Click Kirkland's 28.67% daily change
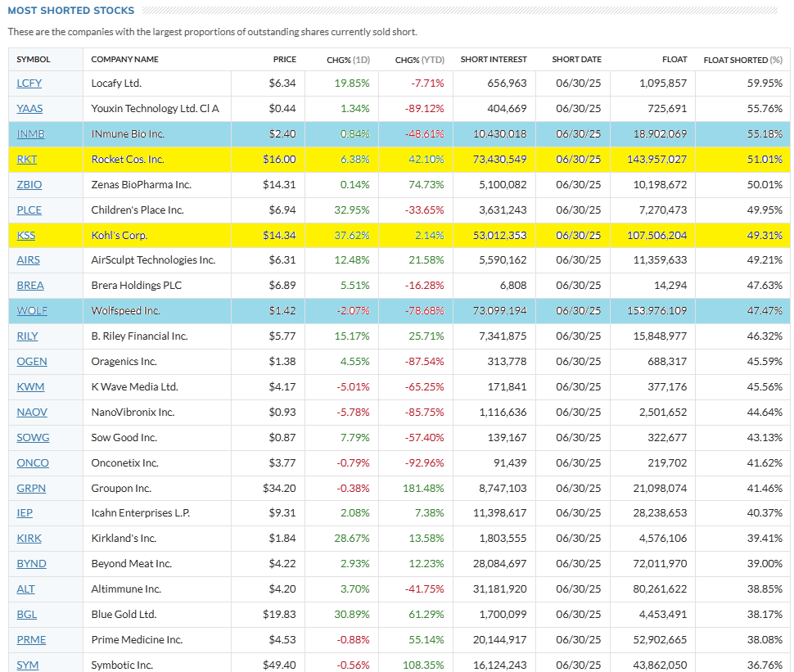 pyautogui.click(x=351, y=538)
